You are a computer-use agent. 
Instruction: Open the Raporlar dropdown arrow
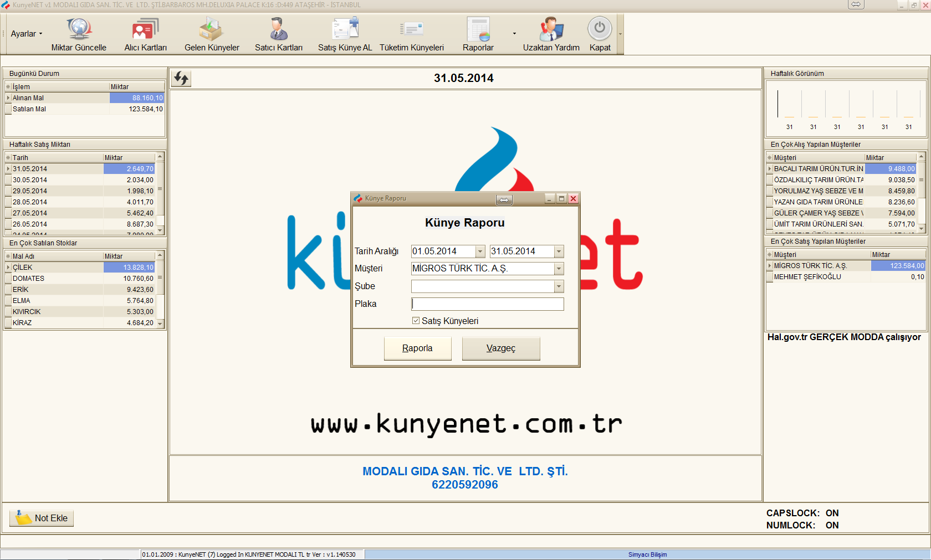tap(514, 34)
